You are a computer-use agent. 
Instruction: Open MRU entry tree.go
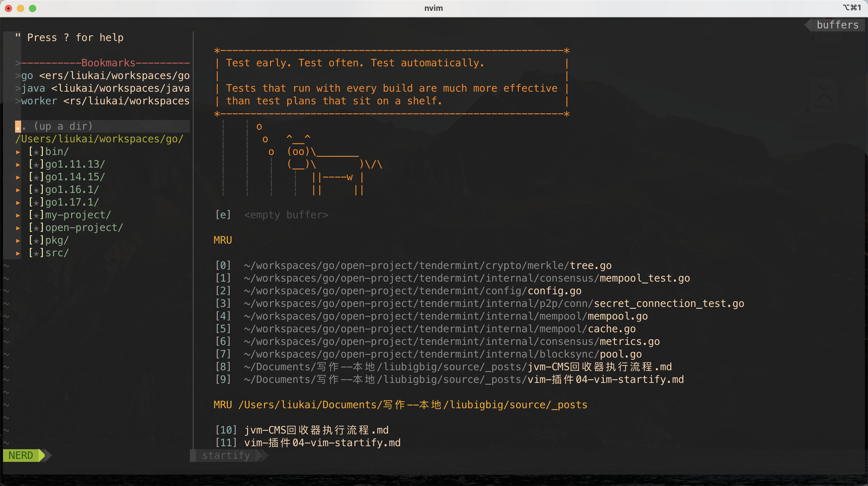pos(414,266)
